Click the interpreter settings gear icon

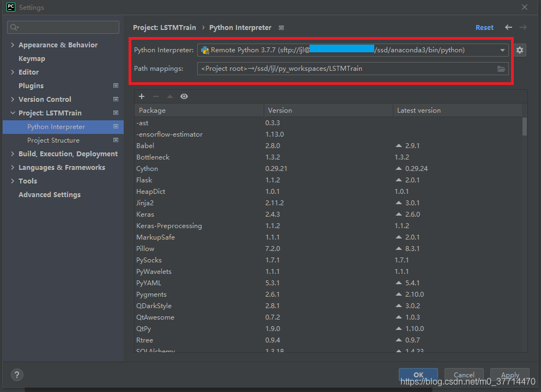[520, 50]
